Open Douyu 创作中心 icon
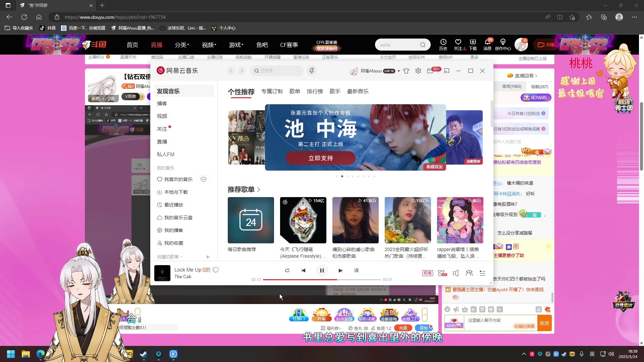Screen dimensions: 644x362 pyautogui.click(x=503, y=44)
